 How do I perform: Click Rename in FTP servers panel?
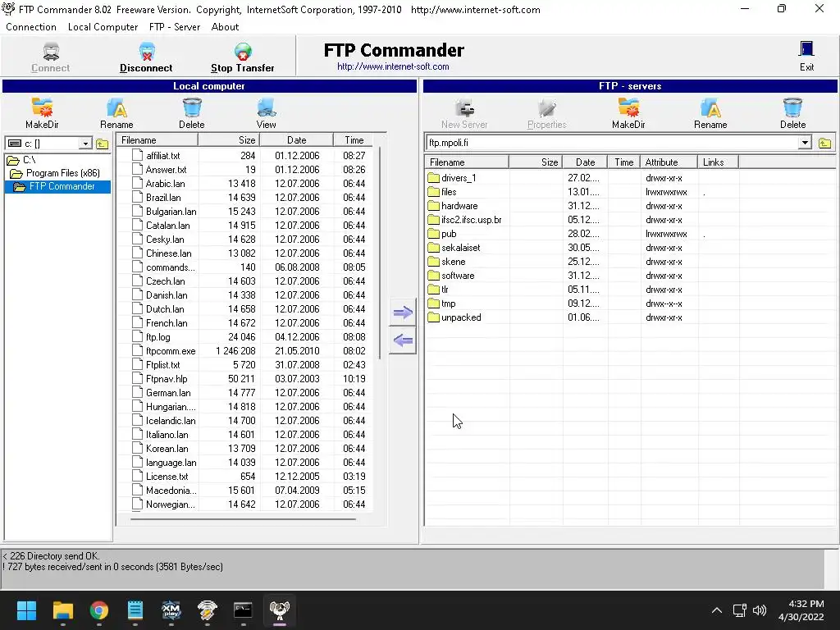coord(710,113)
